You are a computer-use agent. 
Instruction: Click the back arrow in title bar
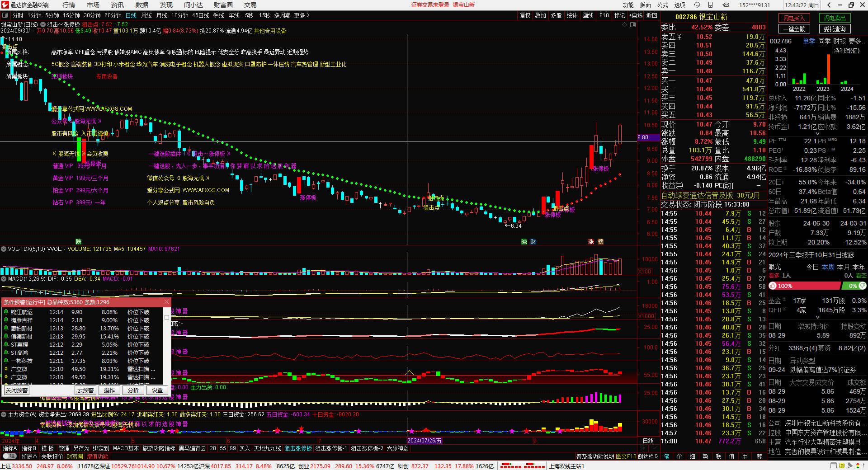click(x=829, y=5)
